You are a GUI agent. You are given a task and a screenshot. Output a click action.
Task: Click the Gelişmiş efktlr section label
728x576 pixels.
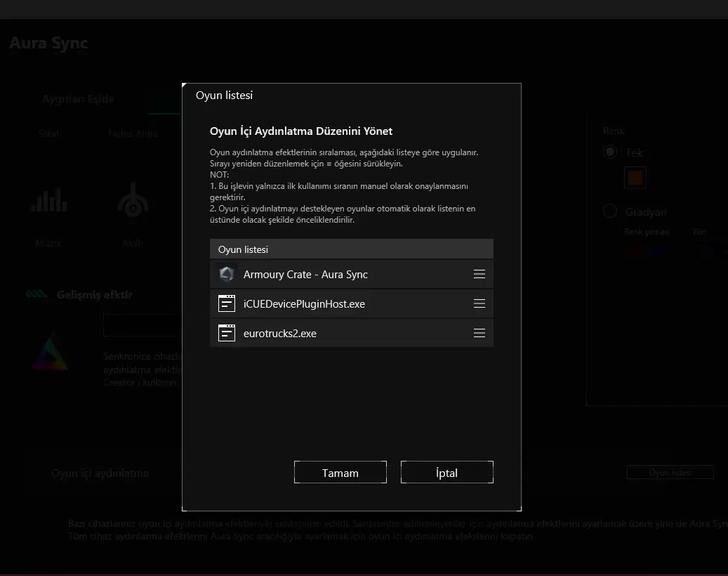click(95, 294)
